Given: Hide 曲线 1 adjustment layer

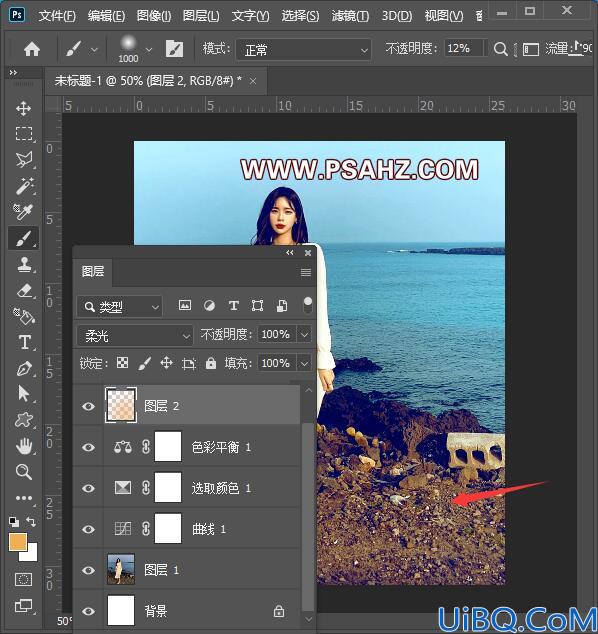Looking at the screenshot, I should tap(89, 529).
